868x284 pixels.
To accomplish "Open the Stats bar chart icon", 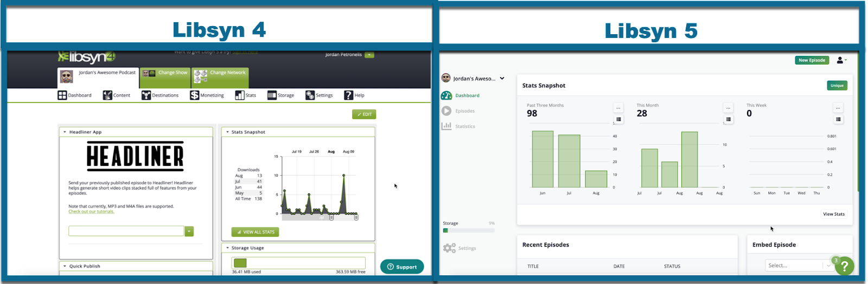I will pyautogui.click(x=240, y=95).
